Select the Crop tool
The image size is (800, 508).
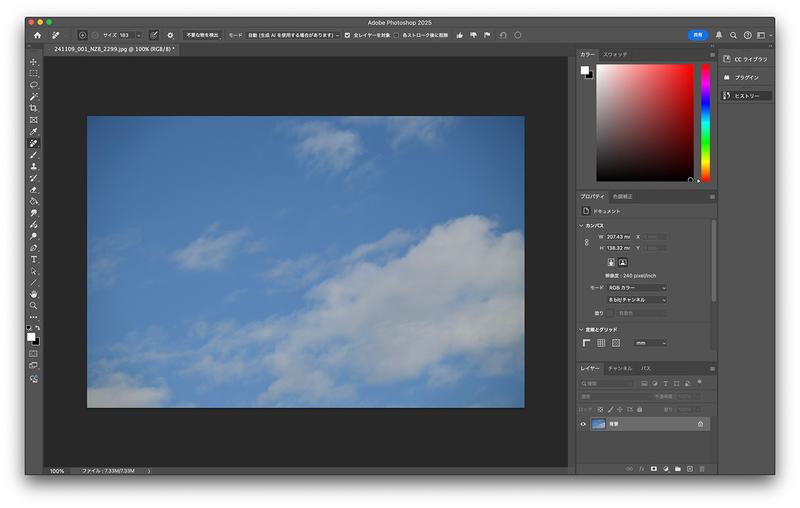(33, 108)
